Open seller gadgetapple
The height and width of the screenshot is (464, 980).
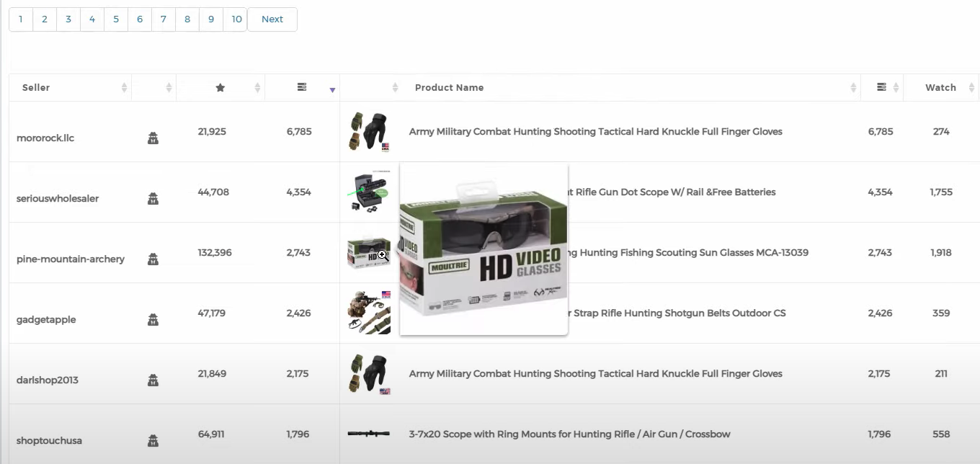pyautogui.click(x=46, y=320)
